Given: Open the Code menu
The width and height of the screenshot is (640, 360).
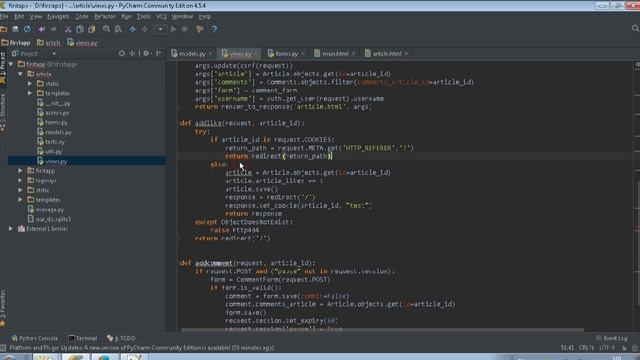Looking at the screenshot, I should tap(82, 17).
